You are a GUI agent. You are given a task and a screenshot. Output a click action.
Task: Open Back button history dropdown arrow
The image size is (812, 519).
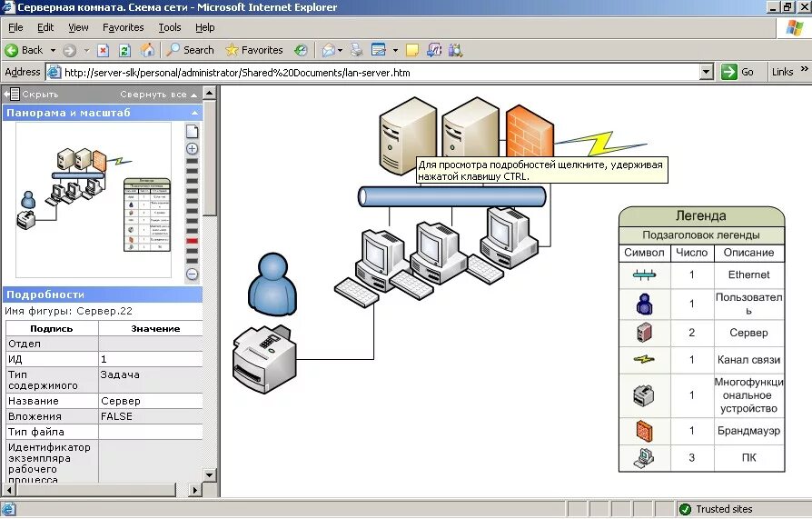point(54,51)
